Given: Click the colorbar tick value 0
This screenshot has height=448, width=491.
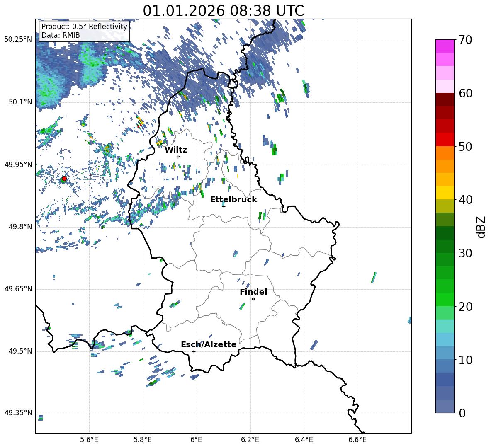Looking at the screenshot, I should 462,413.
